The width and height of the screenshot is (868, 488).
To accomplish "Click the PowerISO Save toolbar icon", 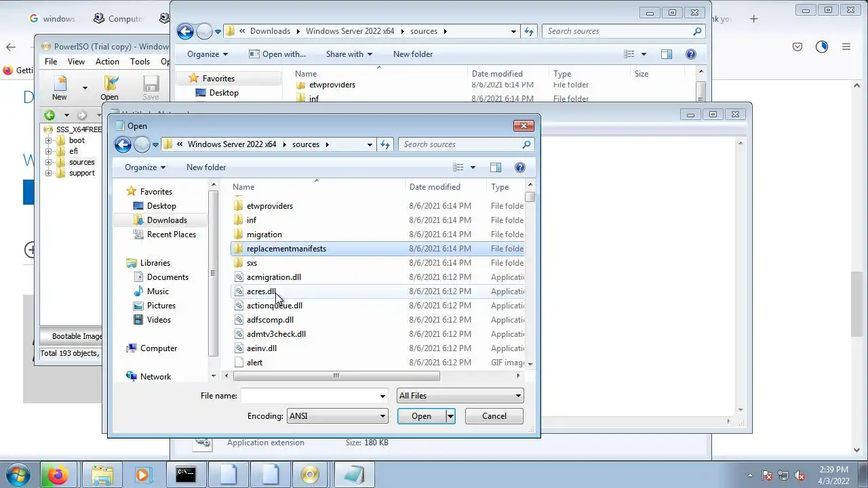I will [151, 87].
